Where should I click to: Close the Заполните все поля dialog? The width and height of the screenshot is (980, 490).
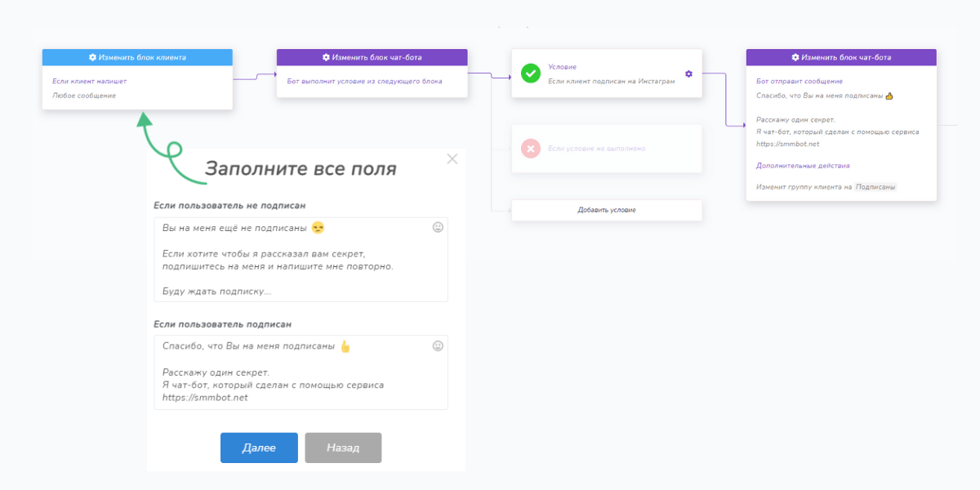(452, 158)
